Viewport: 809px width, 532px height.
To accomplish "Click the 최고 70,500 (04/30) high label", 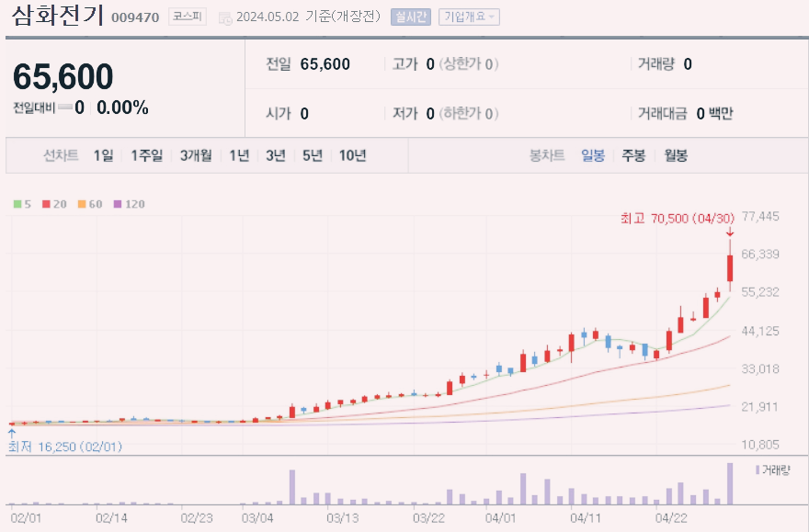I will click(x=678, y=219).
